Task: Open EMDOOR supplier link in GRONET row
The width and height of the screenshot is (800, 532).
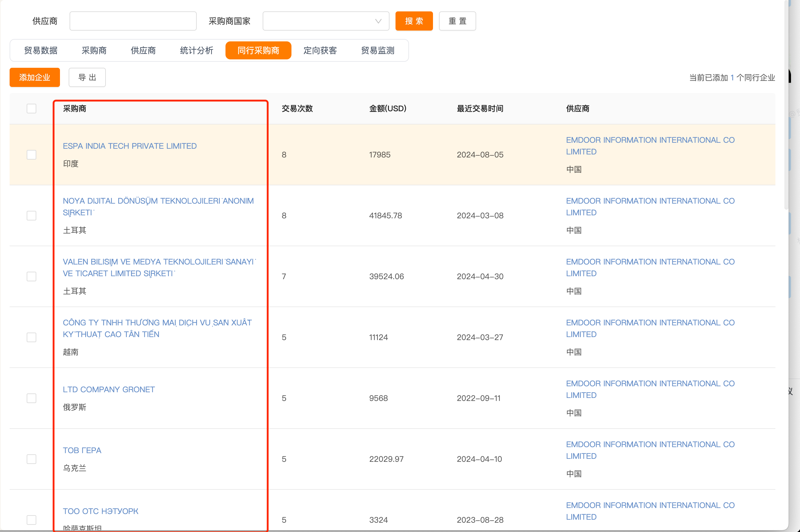Action: coord(650,389)
